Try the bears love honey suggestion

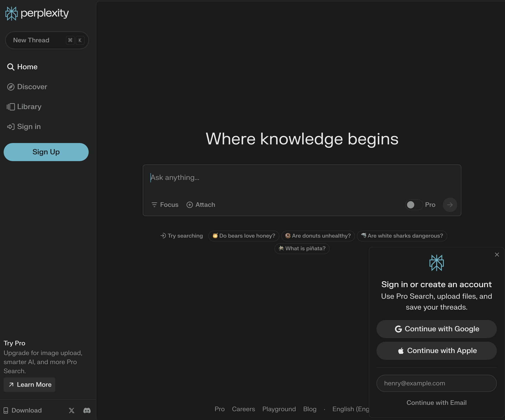pos(244,236)
